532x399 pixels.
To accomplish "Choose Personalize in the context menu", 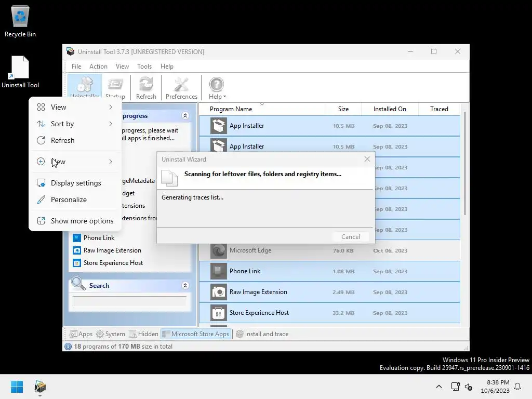I will [75, 200].
